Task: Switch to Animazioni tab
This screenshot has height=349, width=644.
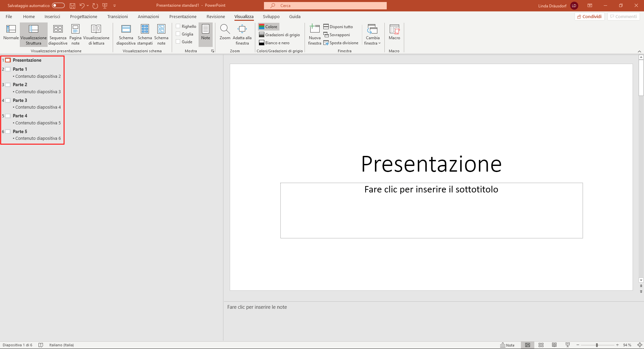Action: pyautogui.click(x=148, y=16)
